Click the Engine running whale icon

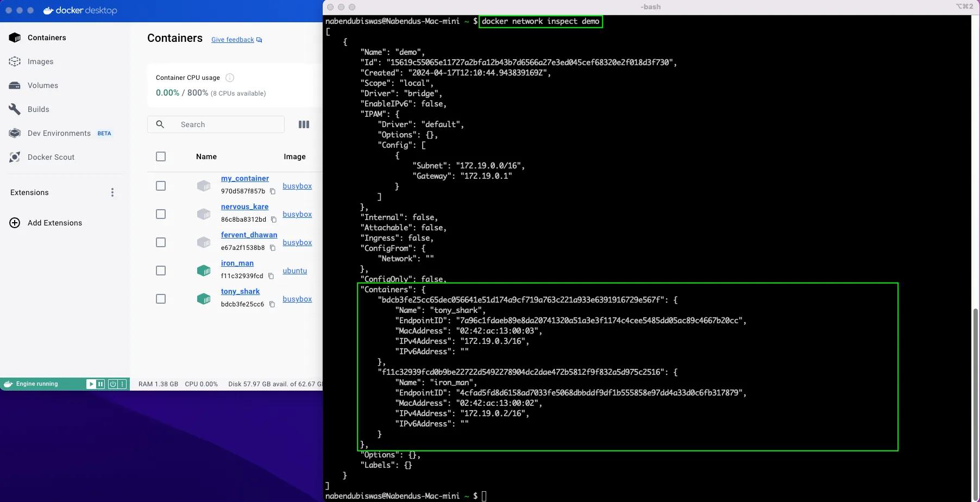pyautogui.click(x=8, y=384)
